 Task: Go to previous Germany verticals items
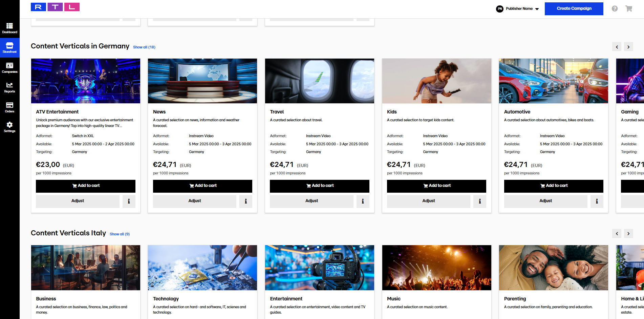[617, 47]
